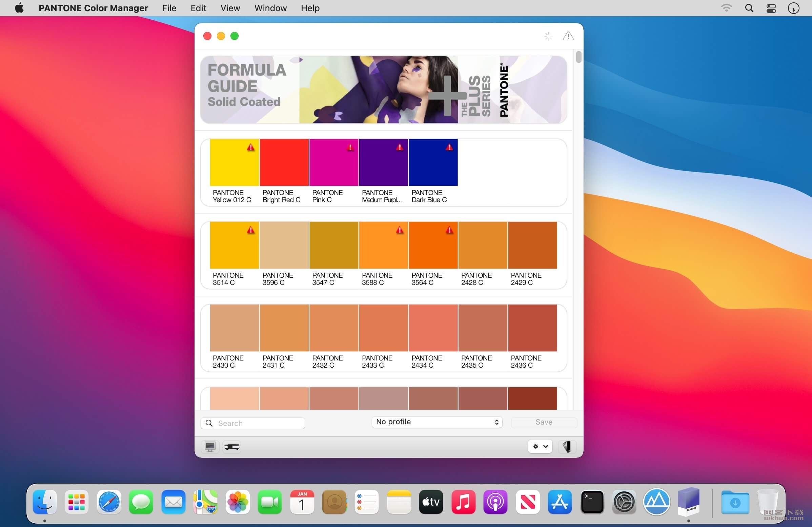Open Photos app in the dock
812x527 pixels.
[x=238, y=502]
